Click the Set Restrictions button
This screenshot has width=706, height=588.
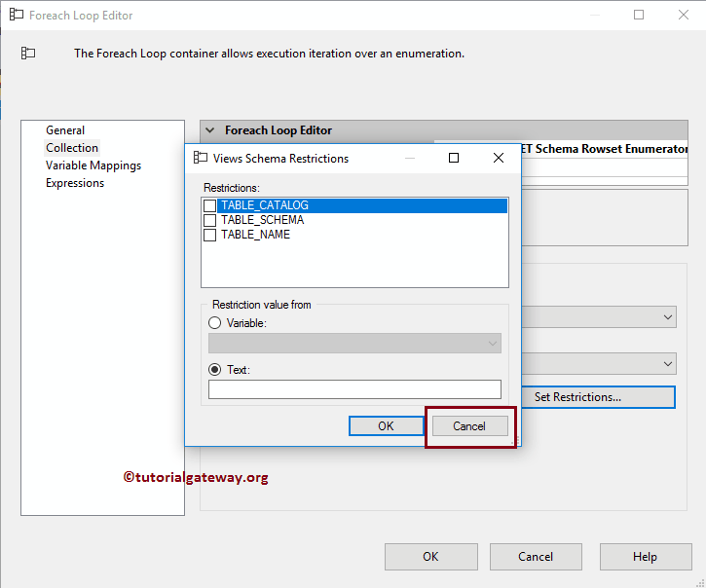click(x=598, y=397)
